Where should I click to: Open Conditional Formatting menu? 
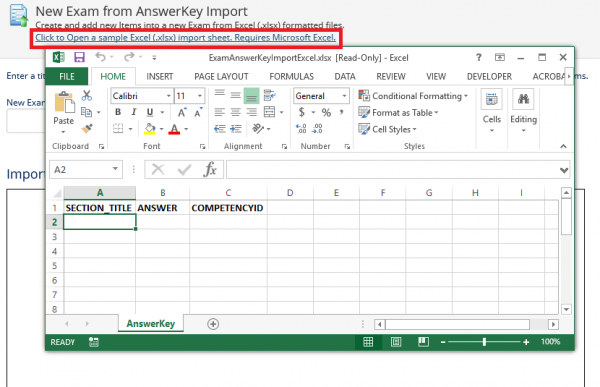click(413, 96)
